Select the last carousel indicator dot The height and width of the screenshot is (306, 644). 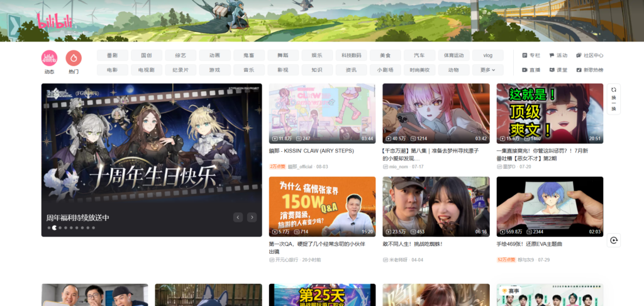tap(93, 227)
